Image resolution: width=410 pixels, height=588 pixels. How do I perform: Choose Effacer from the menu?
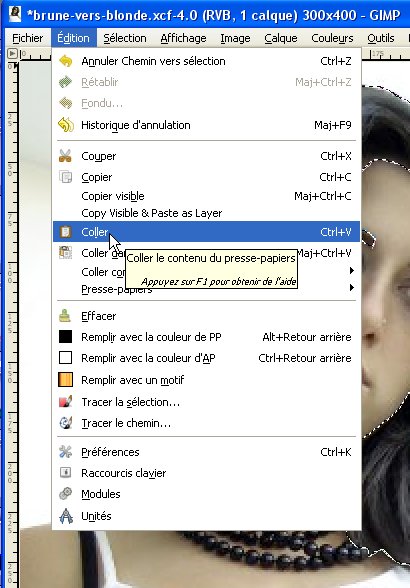click(207, 316)
